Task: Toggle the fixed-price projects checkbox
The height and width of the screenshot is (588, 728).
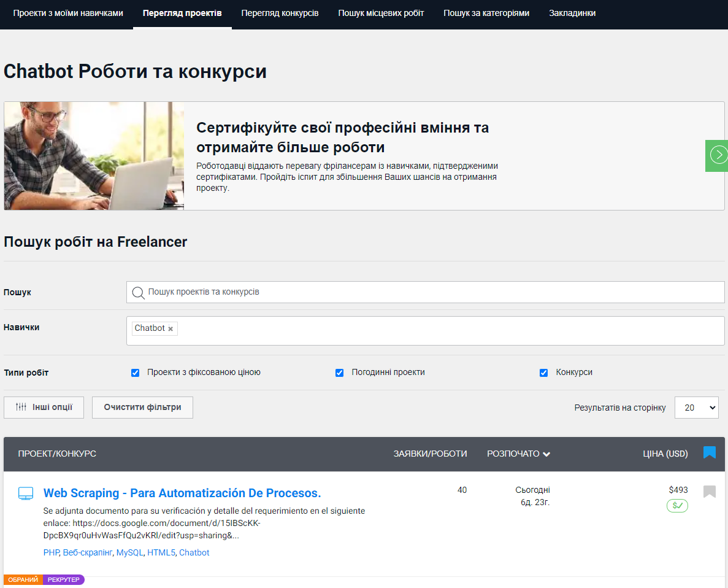Action: (135, 373)
